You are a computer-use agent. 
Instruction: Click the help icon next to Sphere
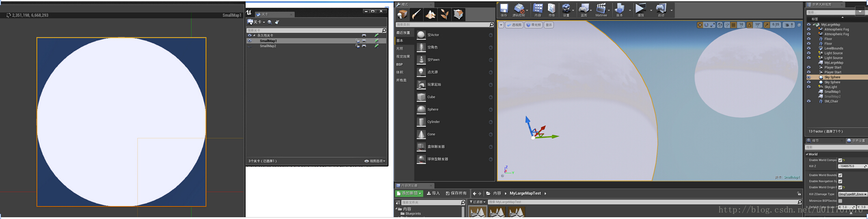(491, 109)
